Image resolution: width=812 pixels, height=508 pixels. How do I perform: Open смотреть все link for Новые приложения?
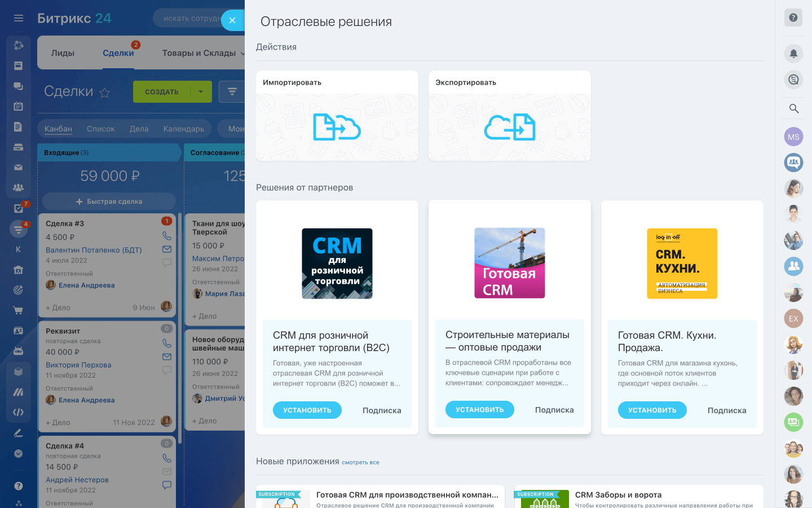[360, 462]
